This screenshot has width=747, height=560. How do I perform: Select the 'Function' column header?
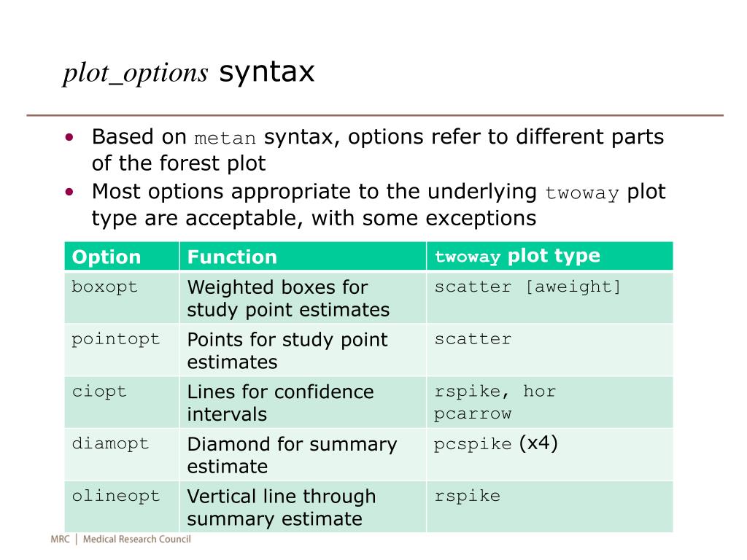tap(303, 256)
